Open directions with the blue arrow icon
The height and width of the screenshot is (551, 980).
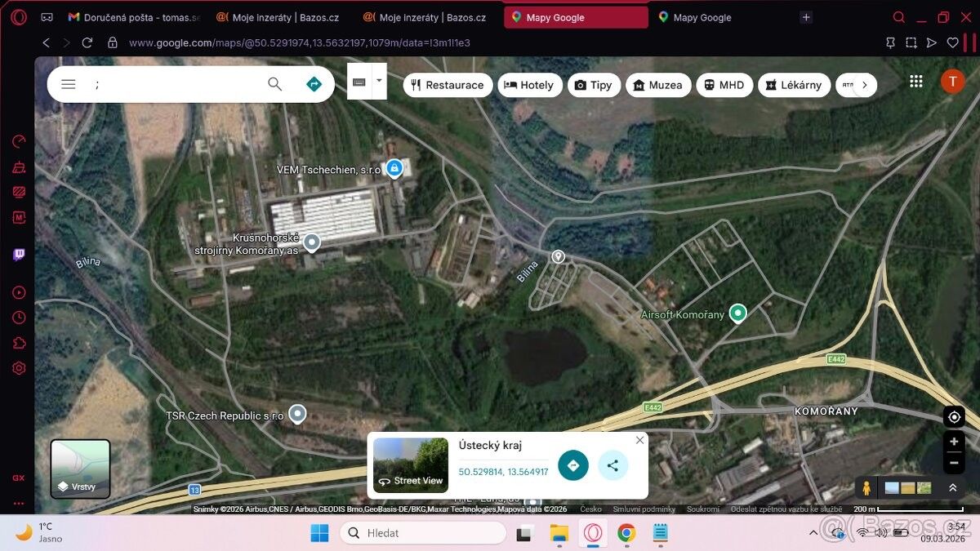click(314, 84)
